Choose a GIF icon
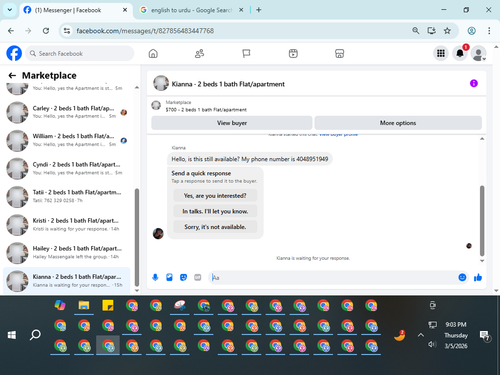This screenshot has height=375, width=500. click(198, 277)
